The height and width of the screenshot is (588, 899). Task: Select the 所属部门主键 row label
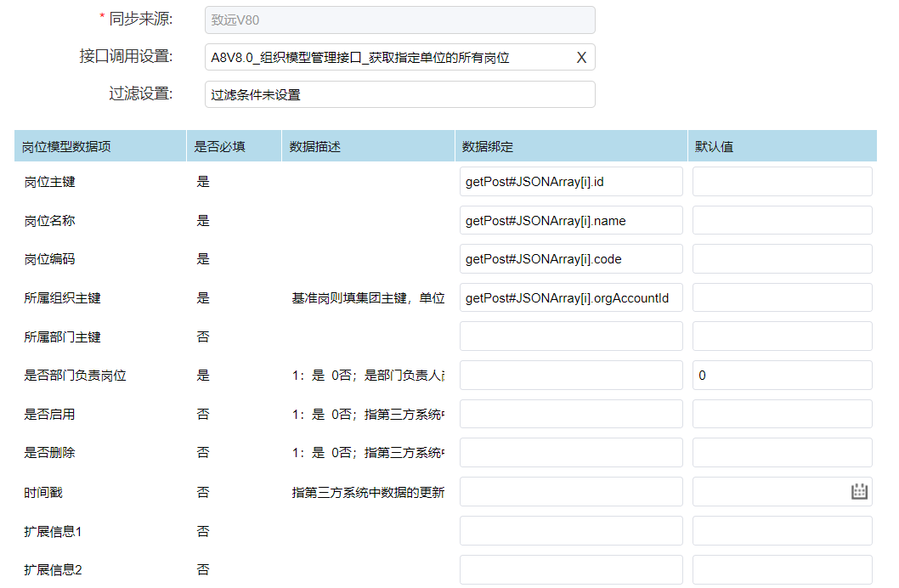click(x=63, y=337)
